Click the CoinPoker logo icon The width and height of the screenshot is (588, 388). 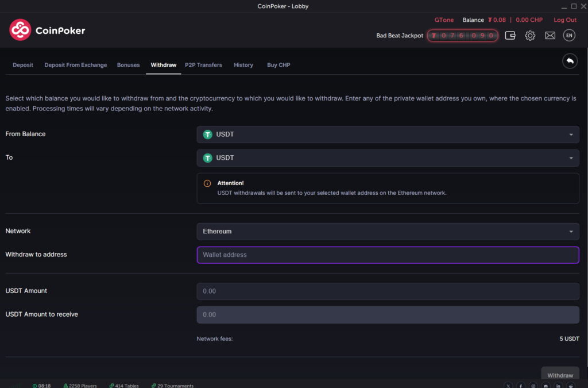pos(20,30)
